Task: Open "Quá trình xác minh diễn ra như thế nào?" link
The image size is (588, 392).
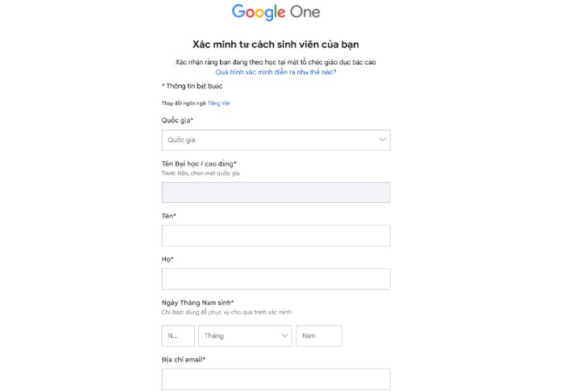Action: coord(276,72)
